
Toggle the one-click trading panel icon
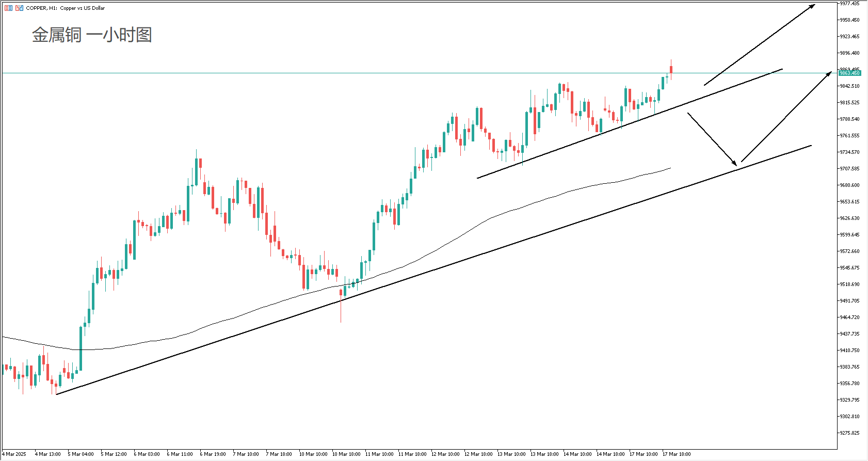pyautogui.click(x=19, y=8)
